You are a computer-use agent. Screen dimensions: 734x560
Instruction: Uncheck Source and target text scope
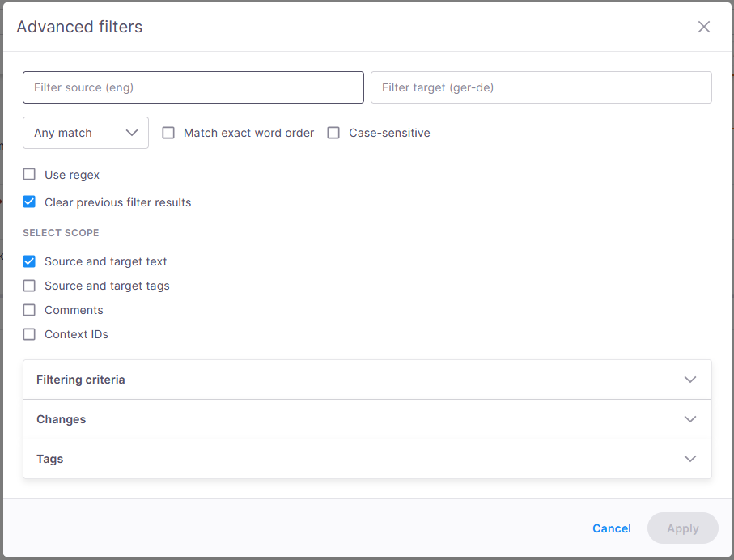click(29, 261)
